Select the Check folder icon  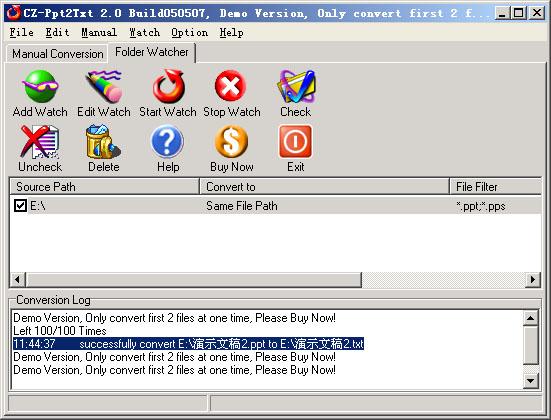click(296, 86)
